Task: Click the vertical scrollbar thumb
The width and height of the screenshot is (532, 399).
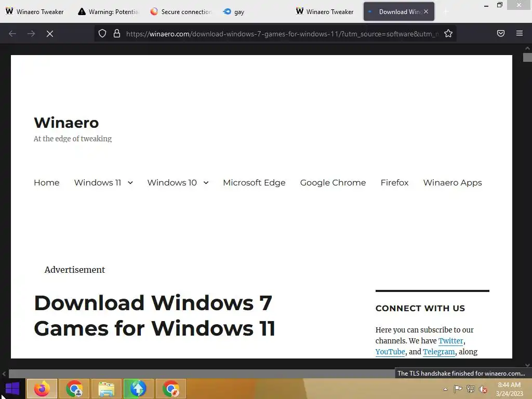Action: pos(527,57)
